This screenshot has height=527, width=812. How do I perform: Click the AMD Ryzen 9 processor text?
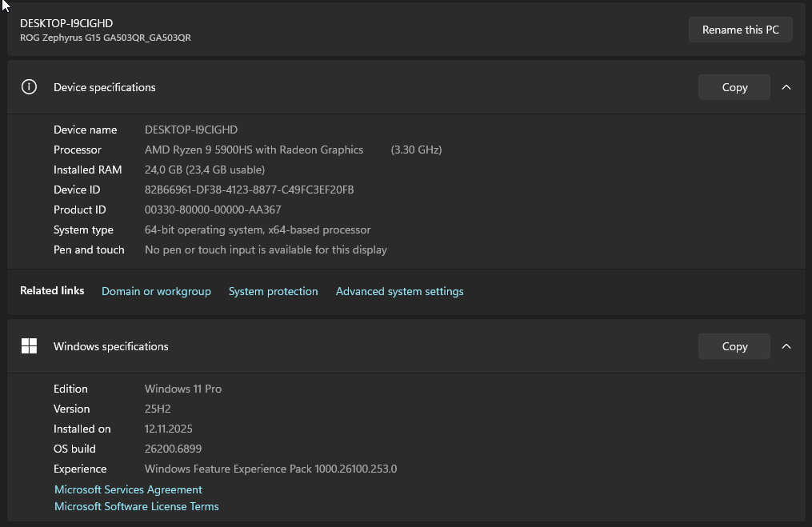tap(254, 150)
